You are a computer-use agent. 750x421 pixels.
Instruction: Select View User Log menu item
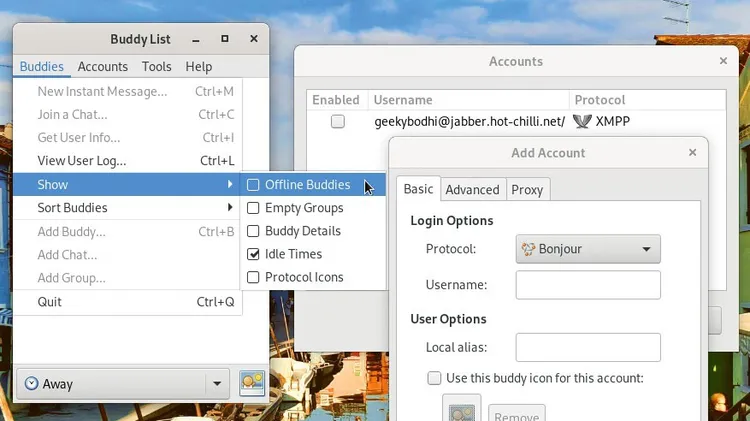click(x=127, y=161)
